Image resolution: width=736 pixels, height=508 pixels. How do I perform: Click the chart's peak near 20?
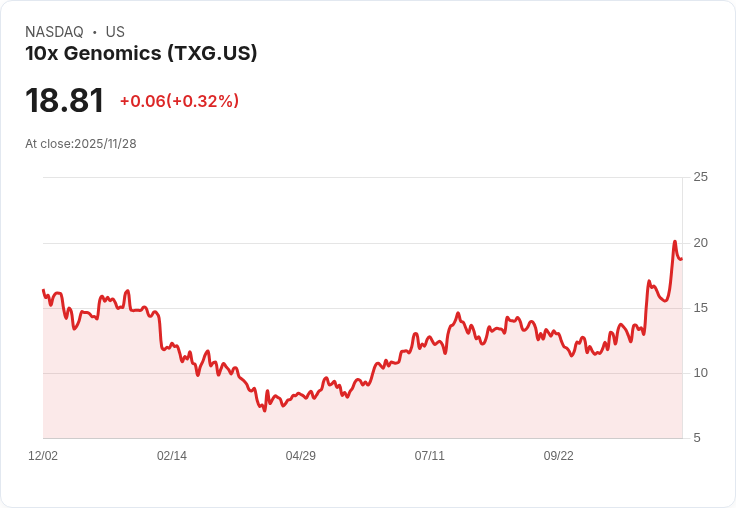coord(675,241)
